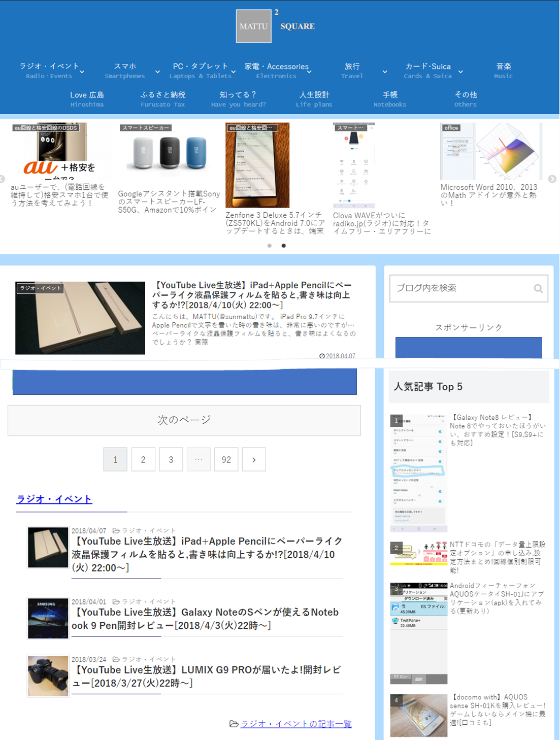The height and width of the screenshot is (740, 560).
Task: Click the featured iPad box article thumbnail
Action: point(80,318)
